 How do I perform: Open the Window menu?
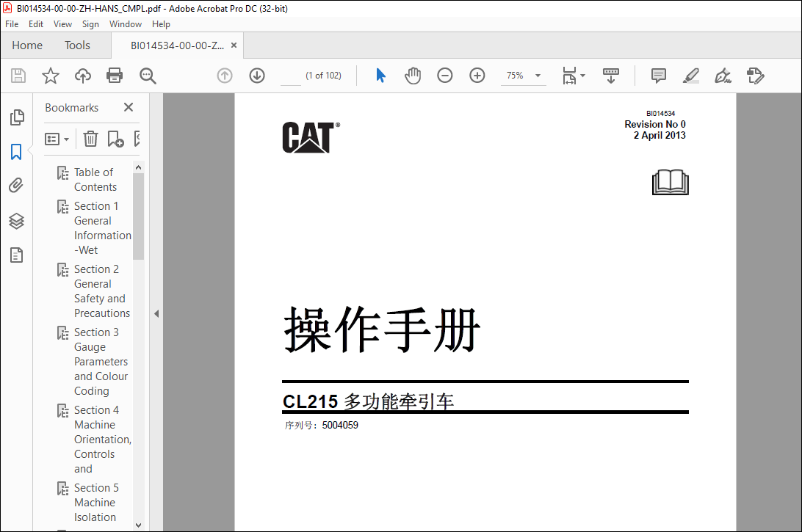click(126, 24)
